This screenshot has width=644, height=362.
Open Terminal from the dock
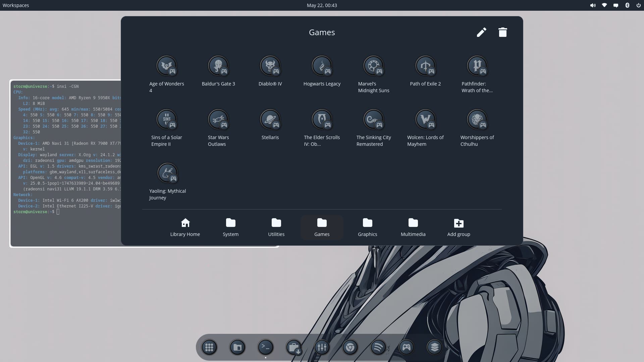tap(266, 347)
